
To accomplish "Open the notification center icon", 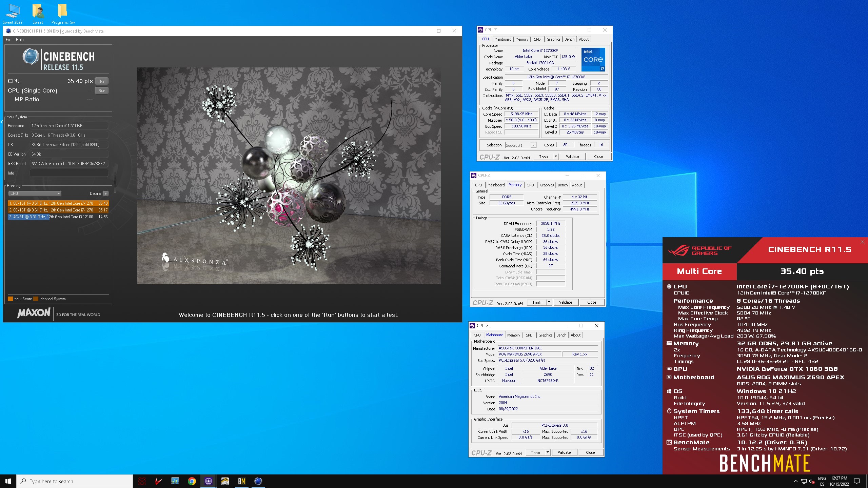I will point(857,481).
